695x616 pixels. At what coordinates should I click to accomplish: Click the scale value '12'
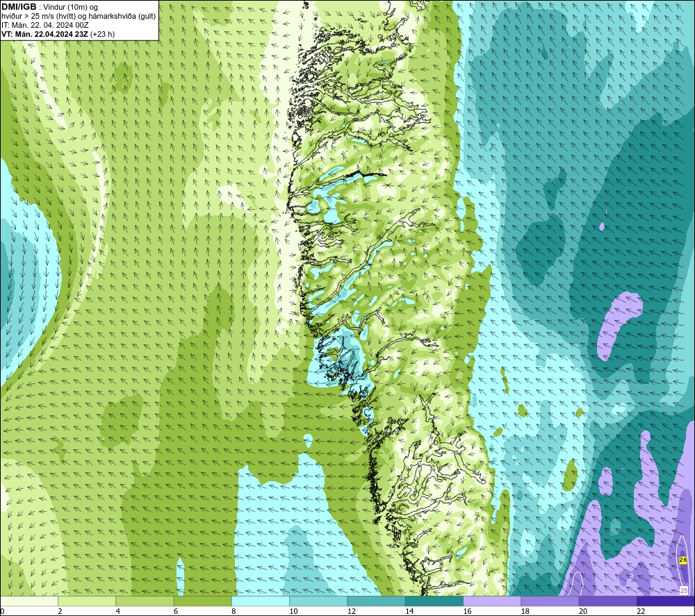(352, 611)
